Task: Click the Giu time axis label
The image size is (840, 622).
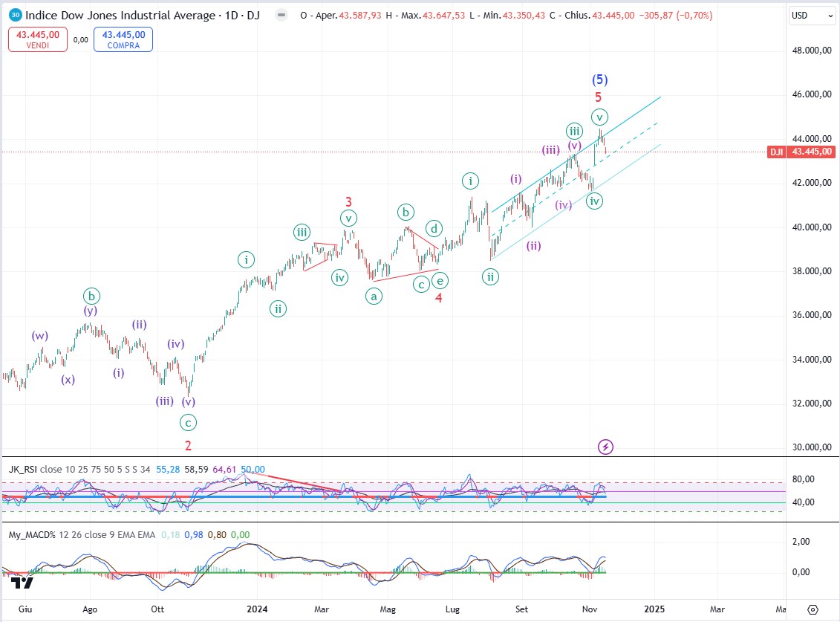Action: pos(25,609)
